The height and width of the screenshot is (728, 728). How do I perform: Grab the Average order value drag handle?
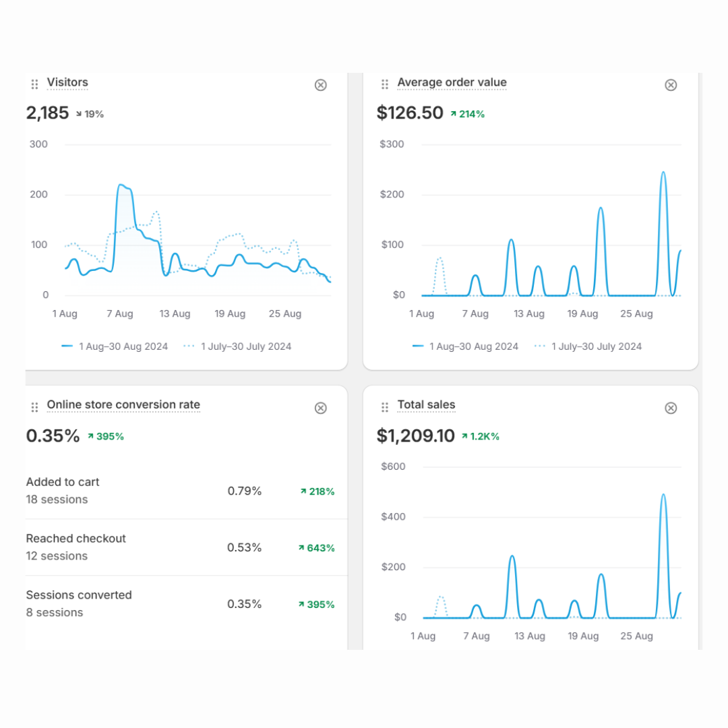tap(384, 84)
